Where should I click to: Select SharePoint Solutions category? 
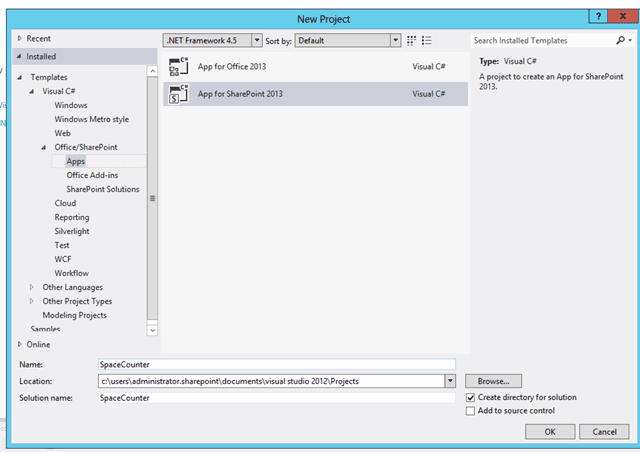tap(103, 189)
